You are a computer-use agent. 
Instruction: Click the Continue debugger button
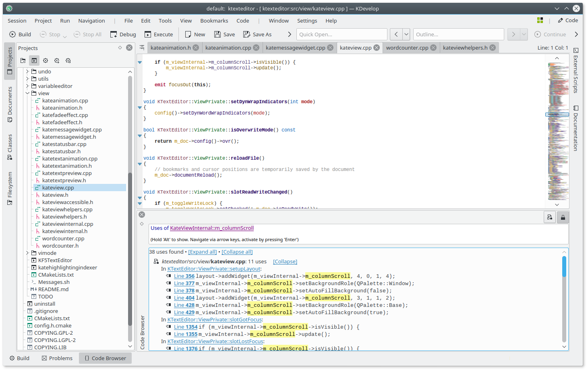click(550, 34)
